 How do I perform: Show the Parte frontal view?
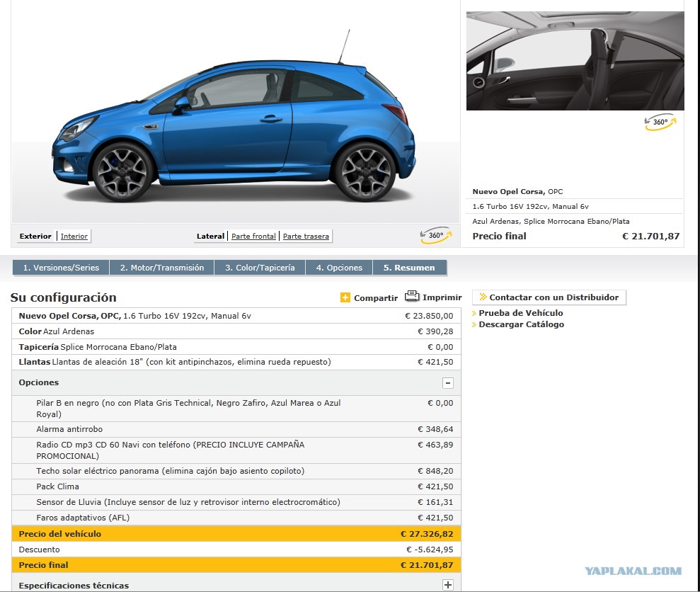click(253, 236)
